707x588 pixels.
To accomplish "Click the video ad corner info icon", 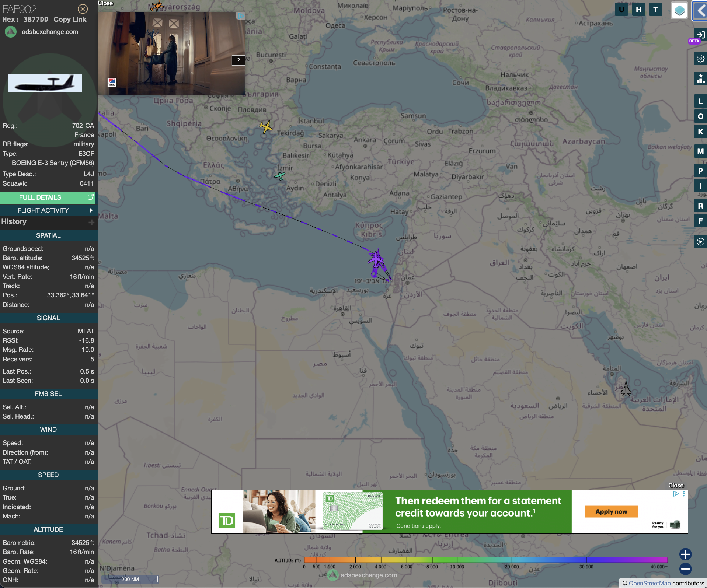I will coord(241,16).
